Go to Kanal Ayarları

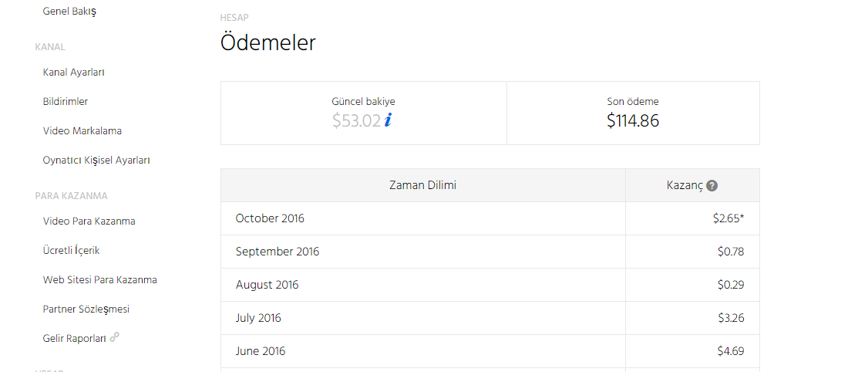pyautogui.click(x=74, y=72)
